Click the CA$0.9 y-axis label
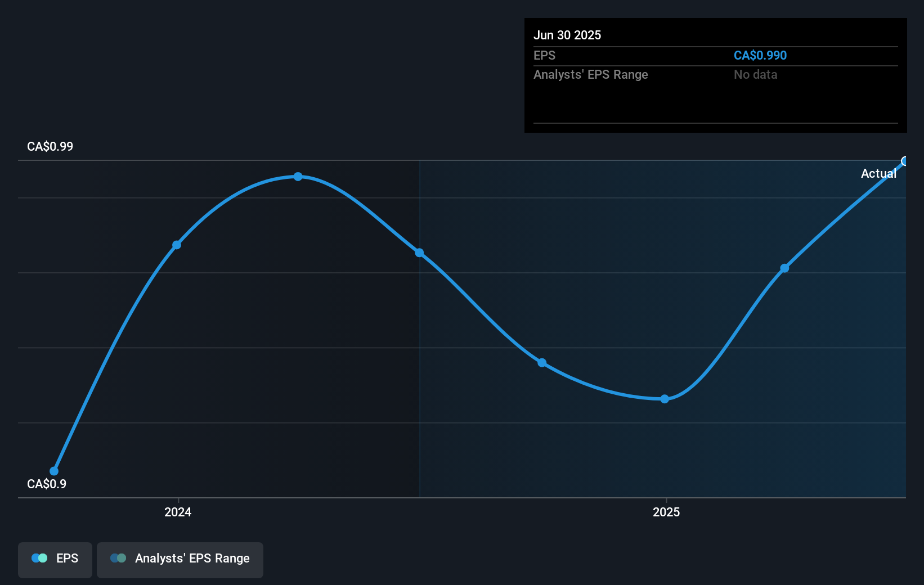This screenshot has width=924, height=585. point(47,484)
